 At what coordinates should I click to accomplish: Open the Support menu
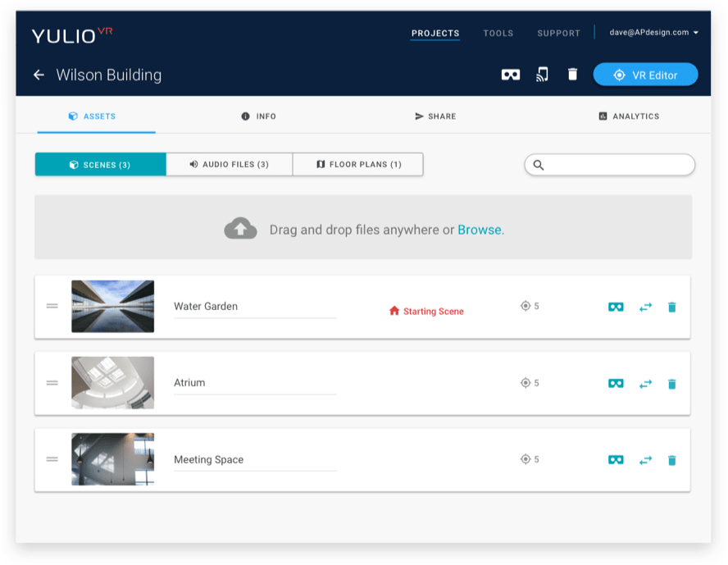click(558, 34)
